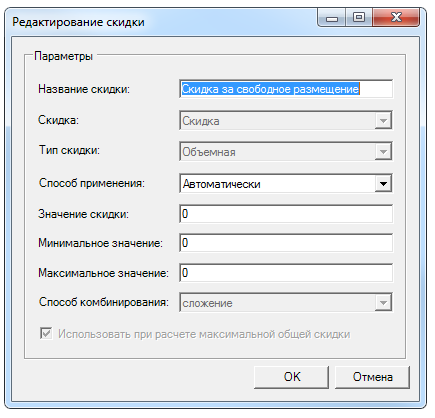Select the Автоматически combo box
This screenshot has width=435, height=418.
(x=286, y=184)
